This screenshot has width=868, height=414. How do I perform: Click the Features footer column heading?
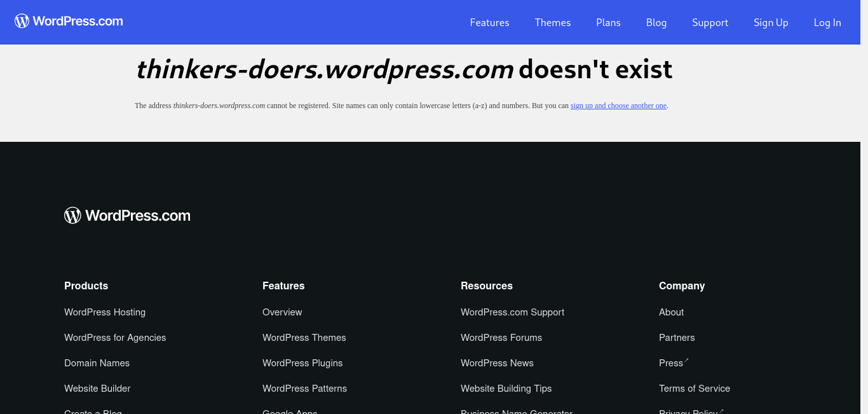[x=283, y=286]
